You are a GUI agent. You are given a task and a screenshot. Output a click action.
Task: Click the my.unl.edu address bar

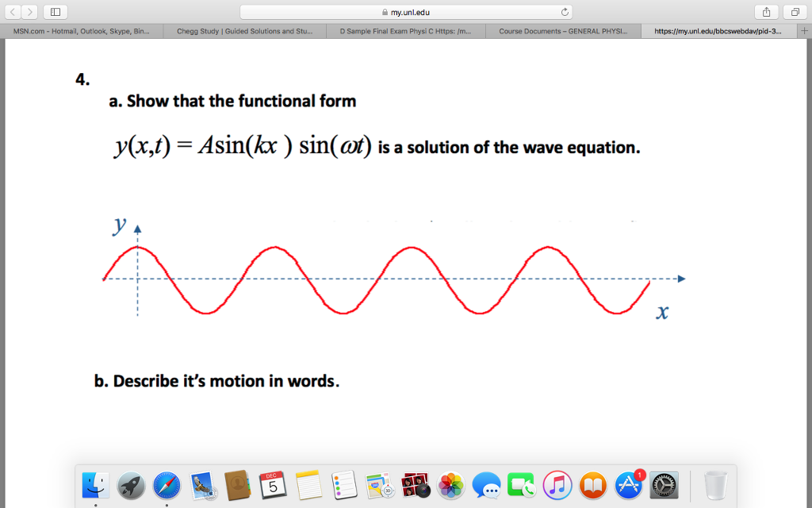tap(406, 12)
